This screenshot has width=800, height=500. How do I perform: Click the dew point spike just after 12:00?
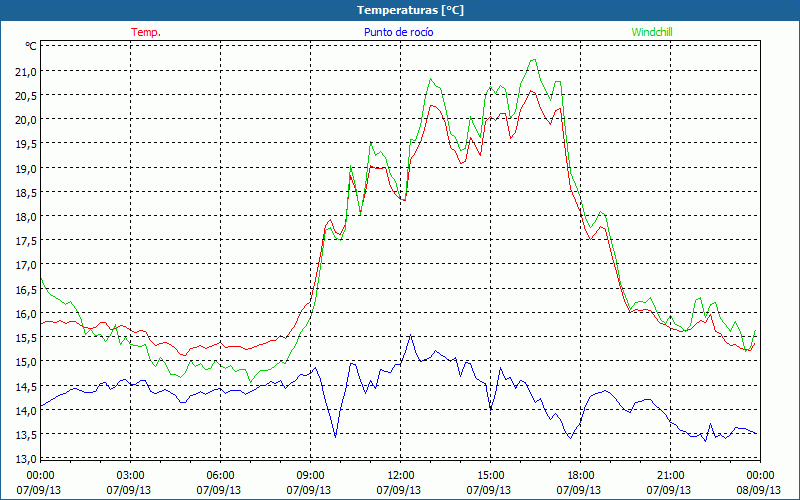[x=411, y=336]
